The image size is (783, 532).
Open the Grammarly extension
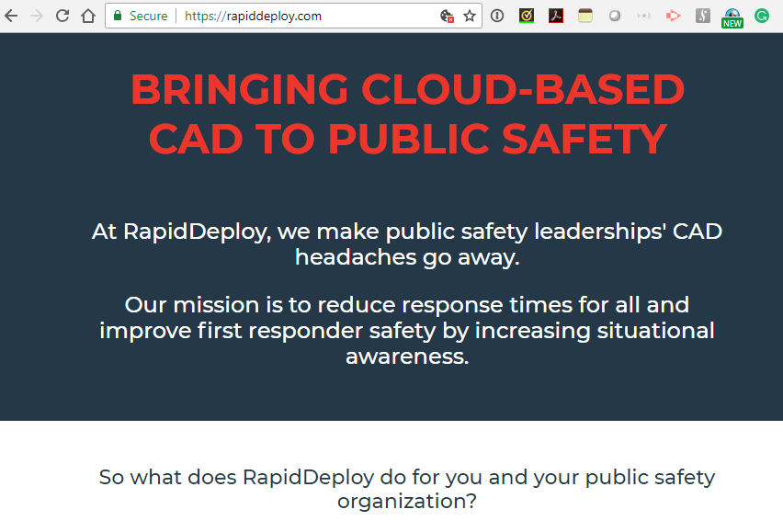point(762,16)
